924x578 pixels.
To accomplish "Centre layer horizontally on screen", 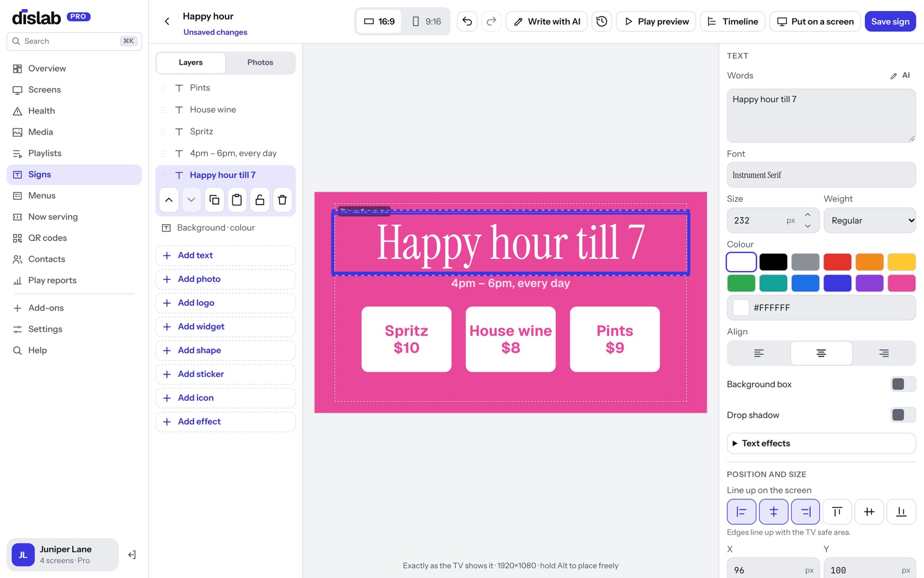I will (x=773, y=512).
